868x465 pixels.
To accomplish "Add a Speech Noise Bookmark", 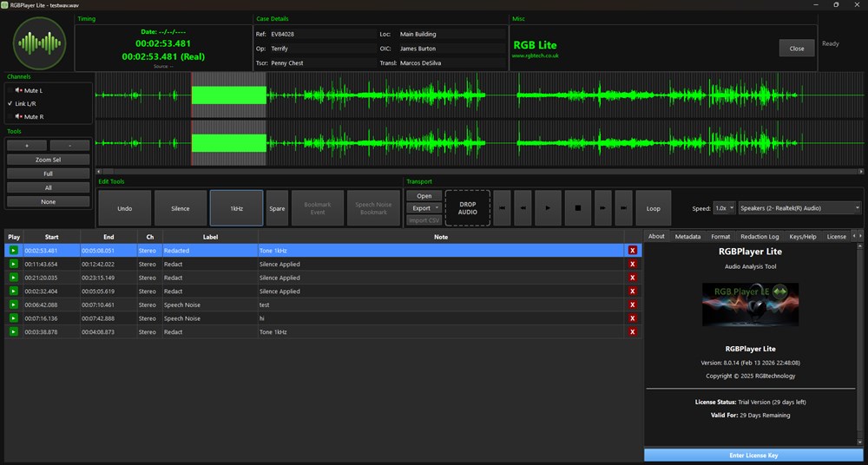I will pos(373,208).
